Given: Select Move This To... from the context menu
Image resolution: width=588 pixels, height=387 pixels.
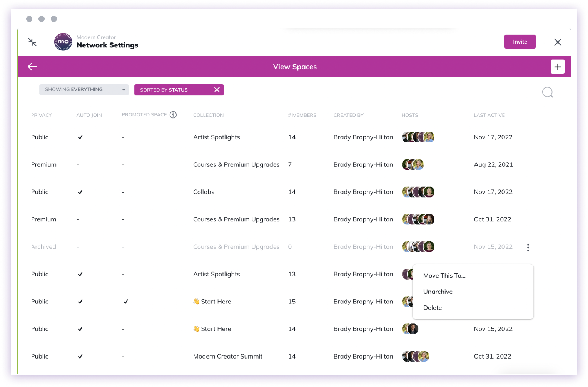Looking at the screenshot, I should 444,275.
